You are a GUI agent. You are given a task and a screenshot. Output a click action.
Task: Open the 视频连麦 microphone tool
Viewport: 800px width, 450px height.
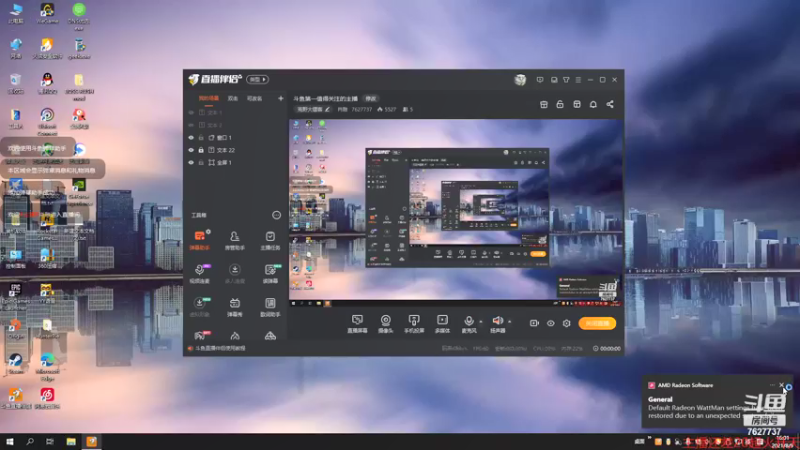199,273
